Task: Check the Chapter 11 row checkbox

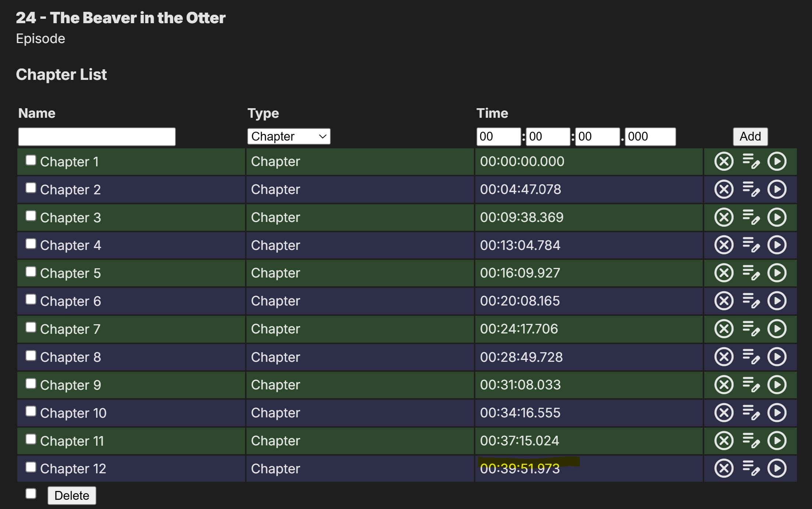Action: click(31, 439)
